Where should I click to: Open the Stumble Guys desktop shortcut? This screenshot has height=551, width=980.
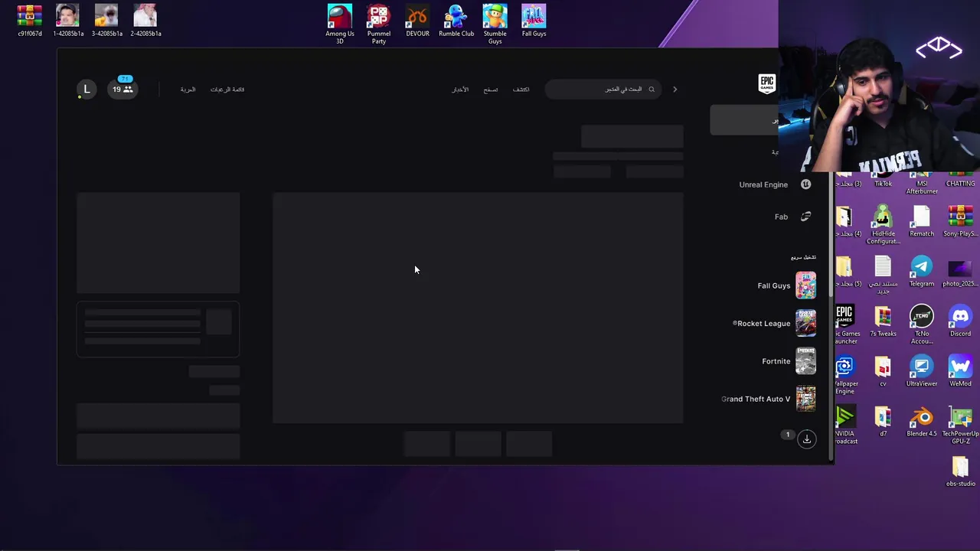tap(495, 24)
